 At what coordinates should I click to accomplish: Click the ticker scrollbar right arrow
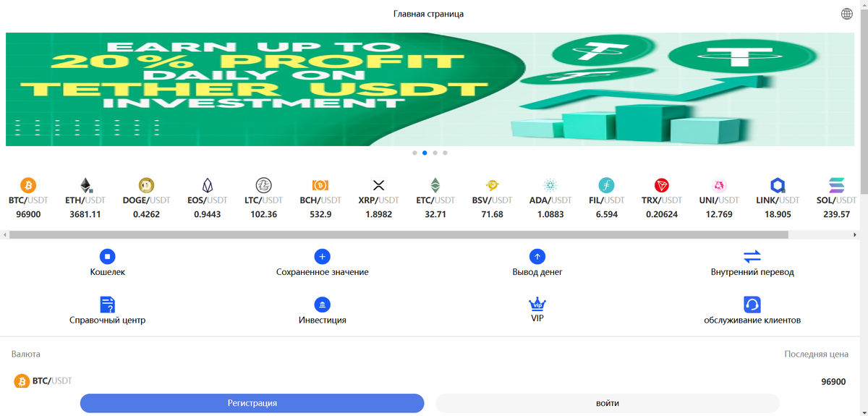856,234
